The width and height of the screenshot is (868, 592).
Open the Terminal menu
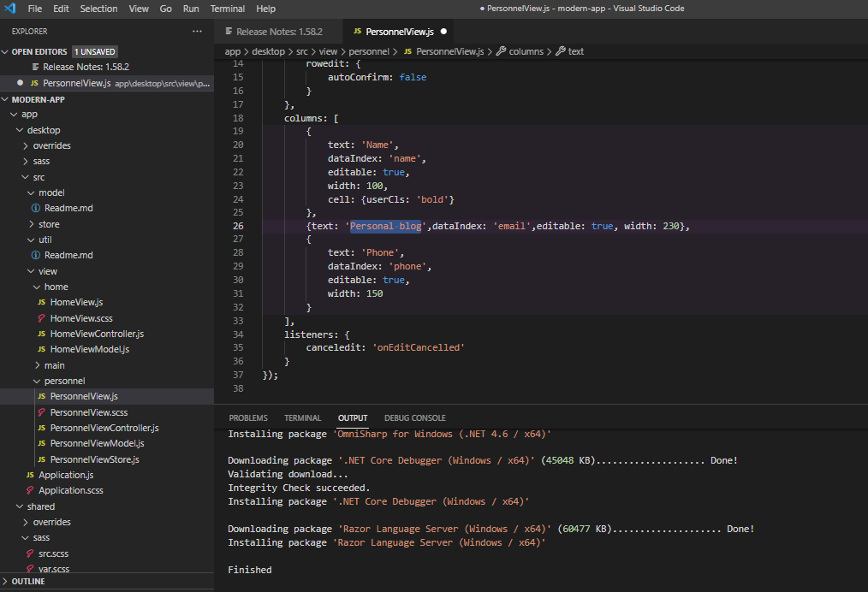tap(227, 9)
